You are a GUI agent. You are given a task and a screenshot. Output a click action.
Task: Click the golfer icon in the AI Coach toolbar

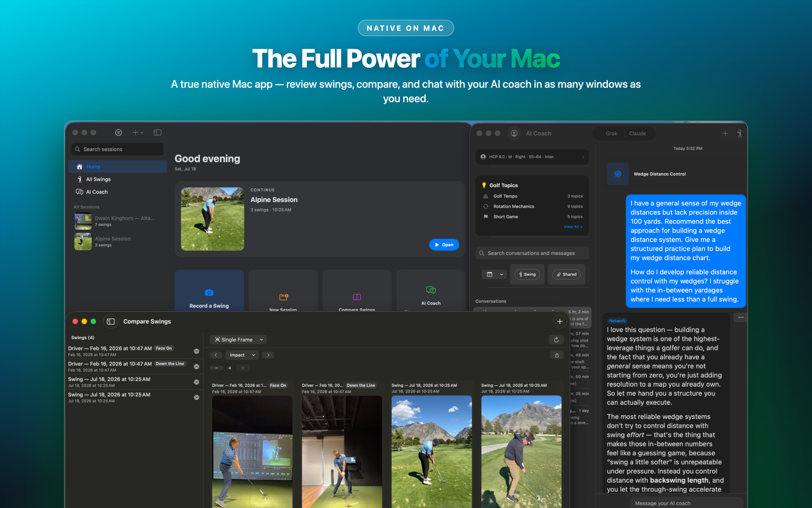[740, 133]
